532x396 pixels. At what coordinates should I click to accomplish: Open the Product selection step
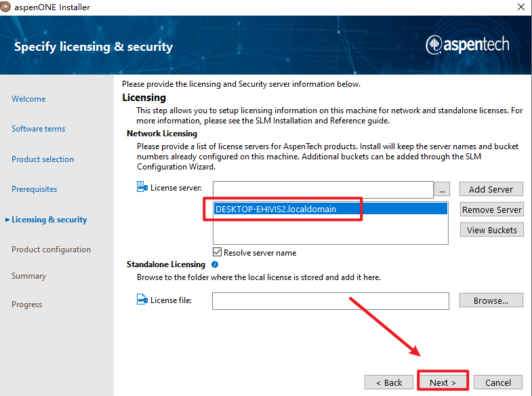(x=43, y=159)
